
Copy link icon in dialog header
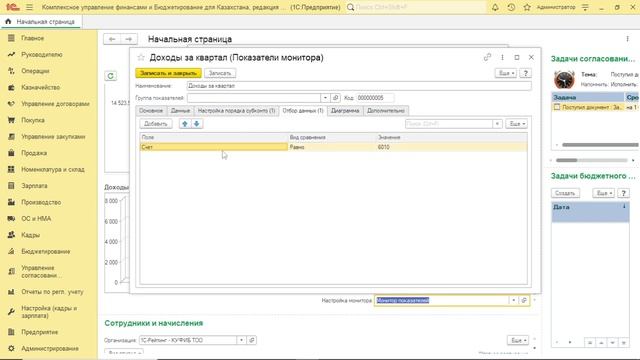coord(487,57)
